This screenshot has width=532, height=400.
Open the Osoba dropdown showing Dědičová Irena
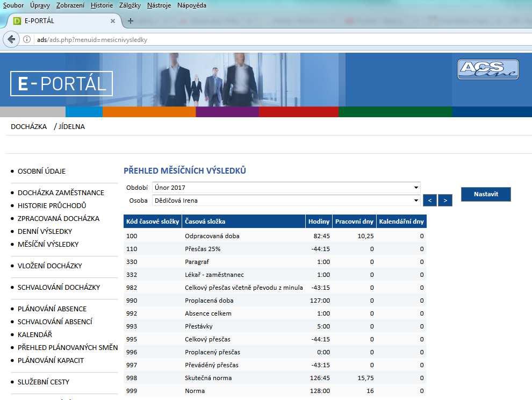tap(286, 201)
